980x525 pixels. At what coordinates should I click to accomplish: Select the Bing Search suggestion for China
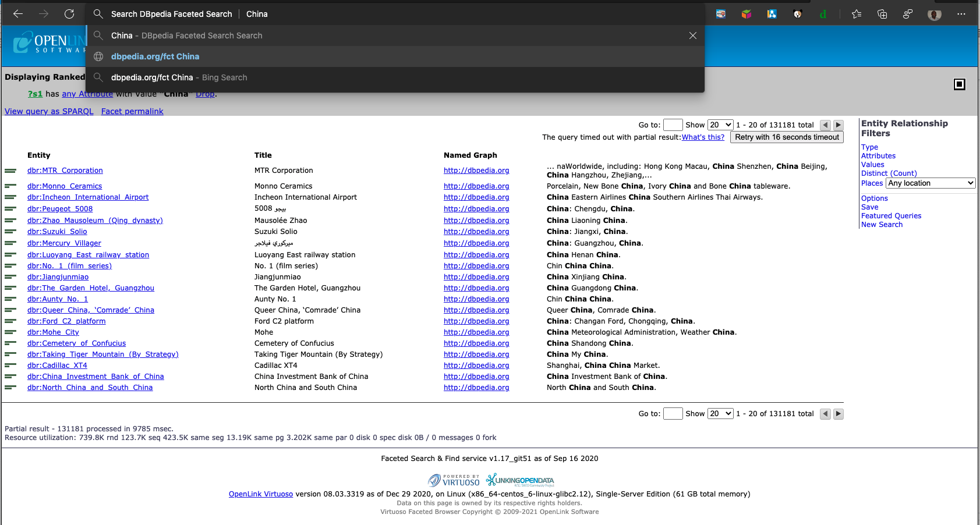(395, 77)
